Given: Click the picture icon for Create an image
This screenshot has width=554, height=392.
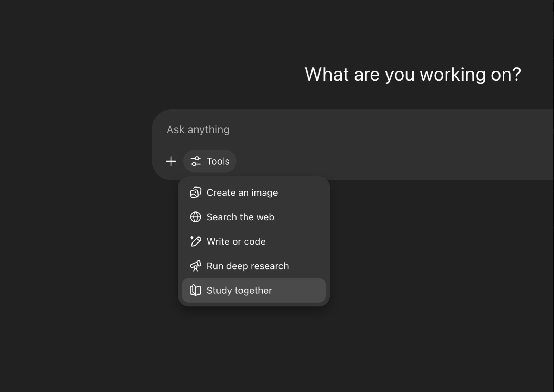Looking at the screenshot, I should (x=195, y=192).
